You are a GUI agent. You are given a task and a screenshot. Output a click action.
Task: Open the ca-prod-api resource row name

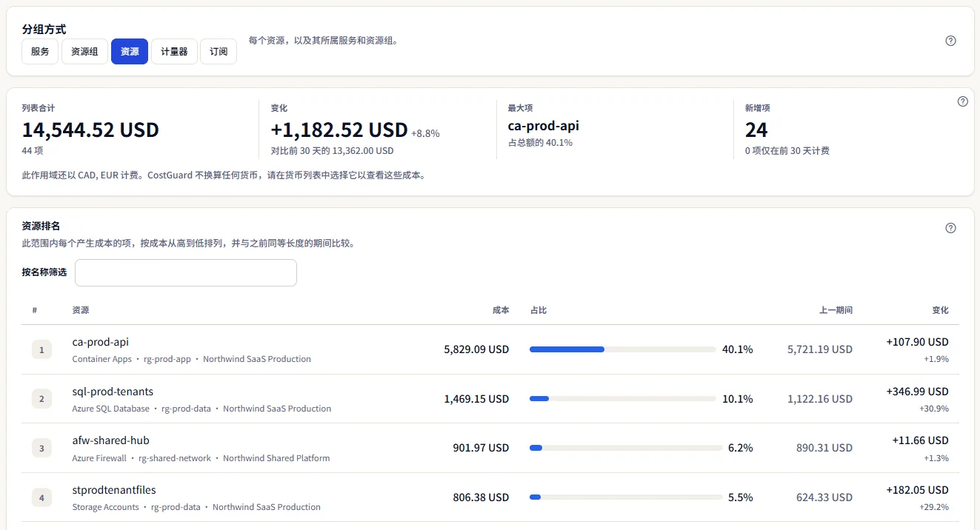click(x=101, y=342)
